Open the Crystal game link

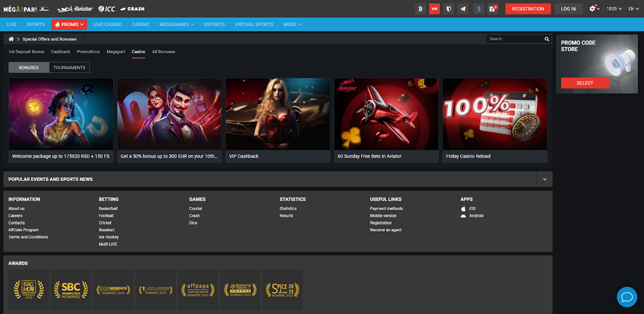tap(195, 208)
